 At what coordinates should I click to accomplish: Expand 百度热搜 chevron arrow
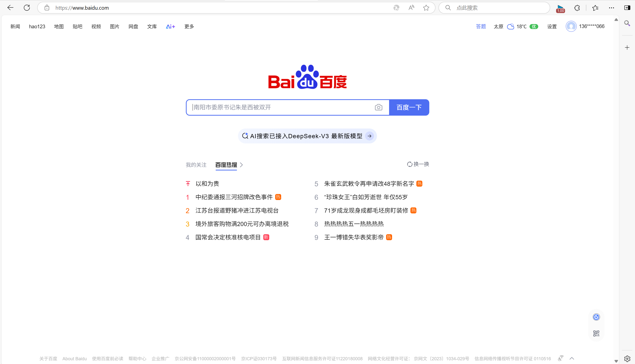coord(241,165)
